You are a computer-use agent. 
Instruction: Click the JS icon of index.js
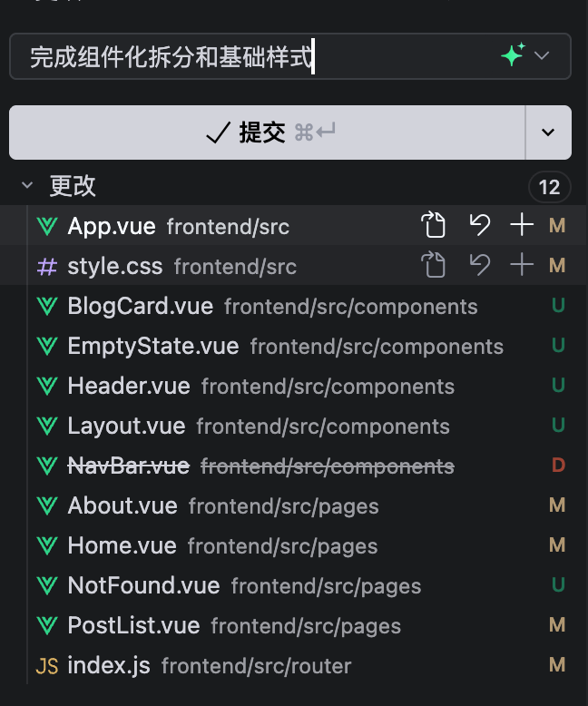pyautogui.click(x=47, y=665)
